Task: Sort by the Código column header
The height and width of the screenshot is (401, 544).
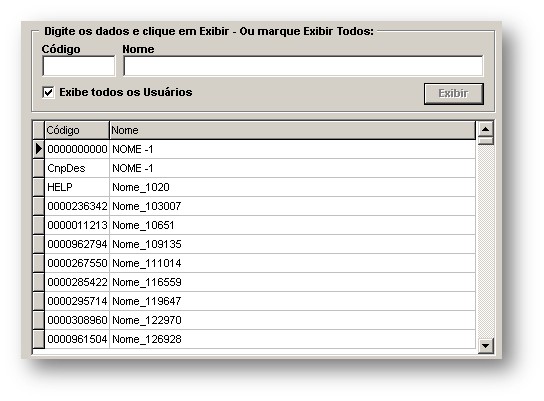Action: pos(77,130)
